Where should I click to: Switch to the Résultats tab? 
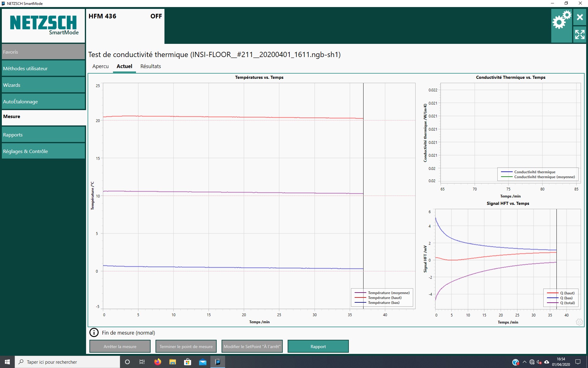click(x=150, y=66)
